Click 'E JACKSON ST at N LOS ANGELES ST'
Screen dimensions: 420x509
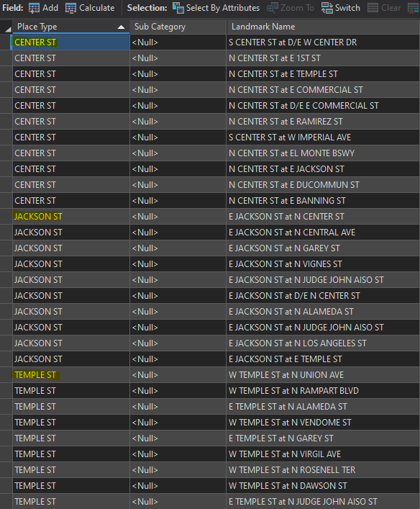pyautogui.click(x=298, y=343)
